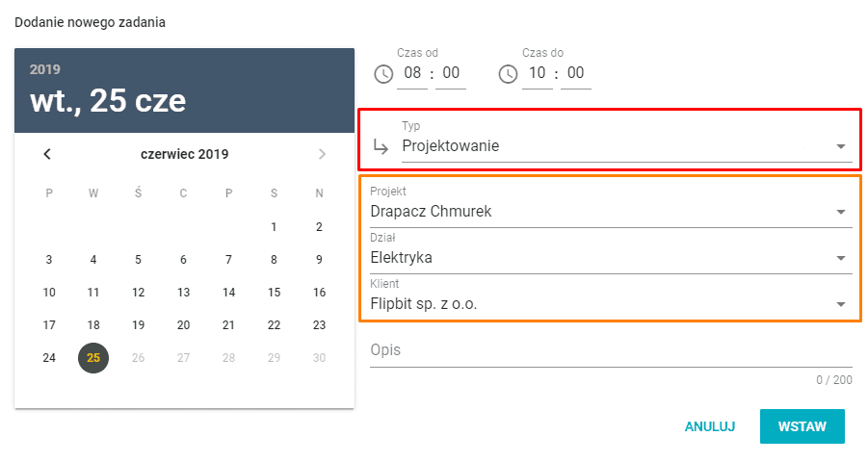Click the Opis description field
Viewport: 868px width, 462px height.
click(x=611, y=350)
